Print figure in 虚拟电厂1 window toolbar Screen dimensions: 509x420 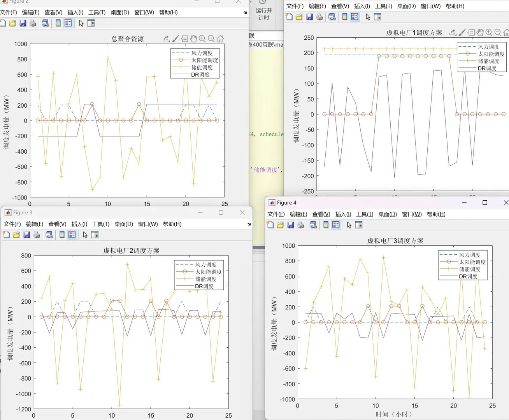(319, 17)
